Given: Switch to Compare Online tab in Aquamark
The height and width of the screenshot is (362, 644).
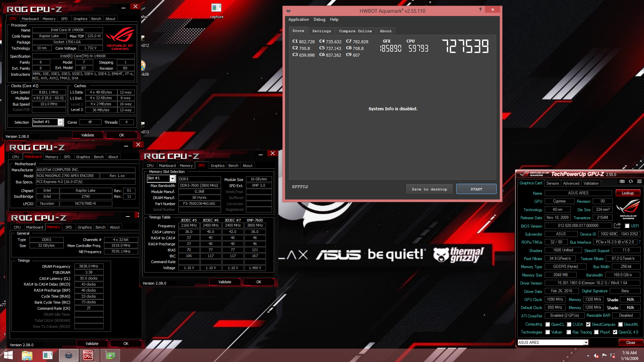Looking at the screenshot, I should pos(355,31).
